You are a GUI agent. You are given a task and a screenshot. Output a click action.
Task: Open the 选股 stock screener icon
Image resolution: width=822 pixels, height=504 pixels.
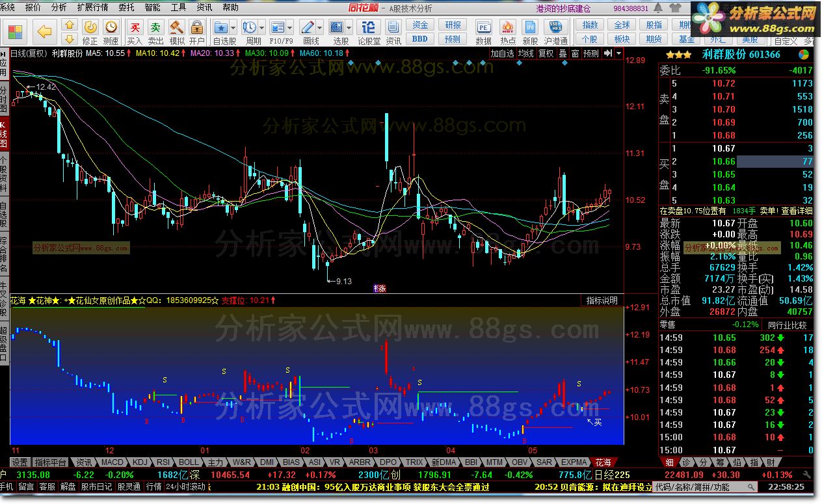337,27
